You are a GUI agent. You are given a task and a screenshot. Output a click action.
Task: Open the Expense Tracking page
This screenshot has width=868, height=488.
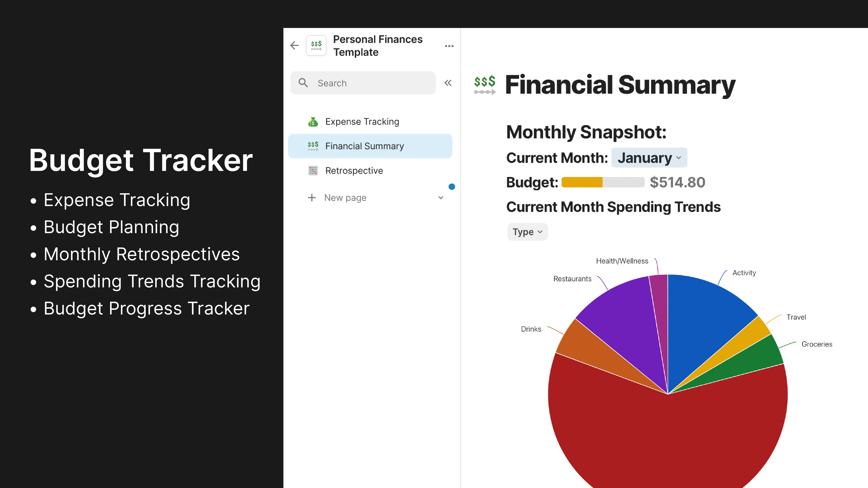[x=362, y=121]
